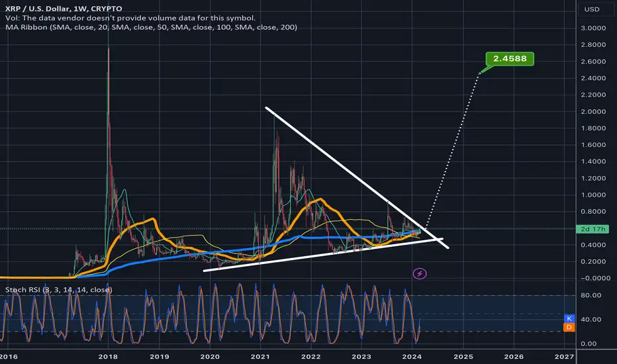Click the purple lightning bolt event icon
This screenshot has height=364, width=617.
point(420,273)
